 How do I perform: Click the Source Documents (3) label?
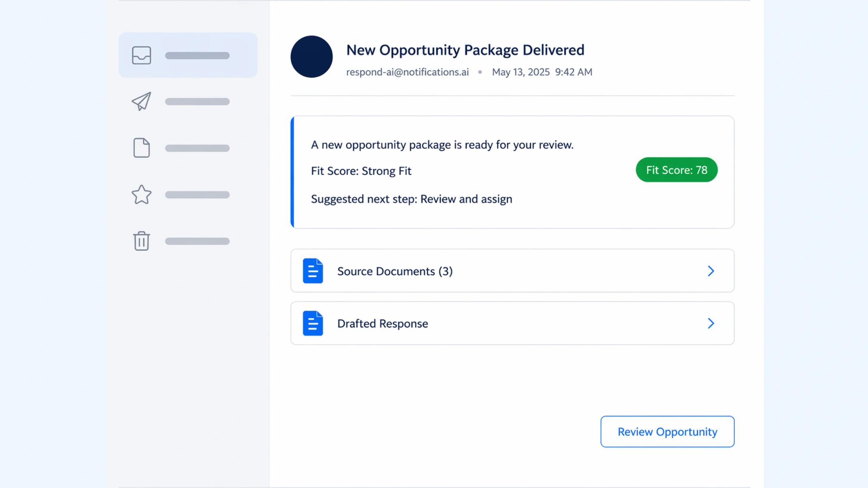[x=395, y=271]
